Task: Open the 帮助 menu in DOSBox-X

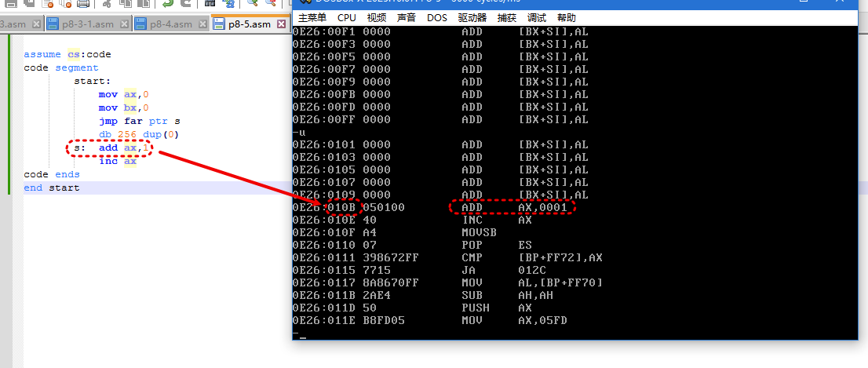Action: click(567, 18)
